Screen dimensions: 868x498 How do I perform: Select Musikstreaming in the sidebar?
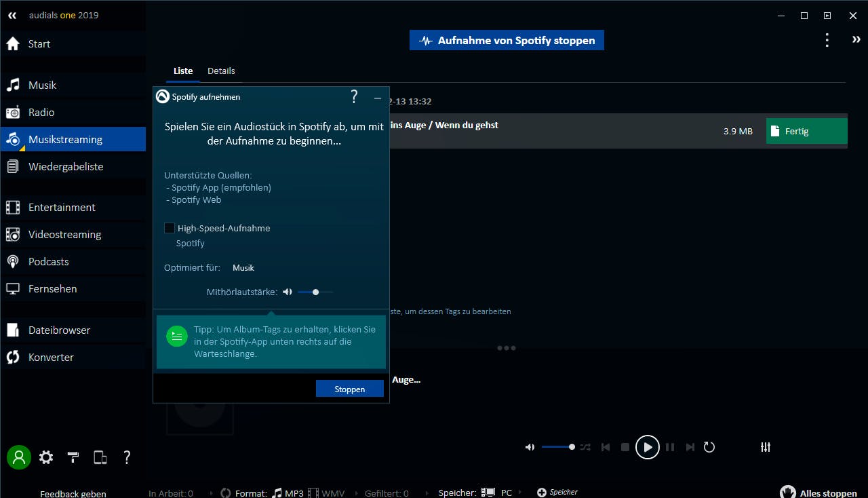click(x=73, y=139)
